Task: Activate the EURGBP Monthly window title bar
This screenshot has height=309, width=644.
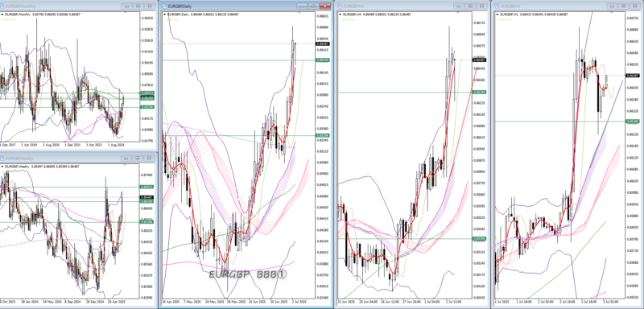Action: (62, 6)
